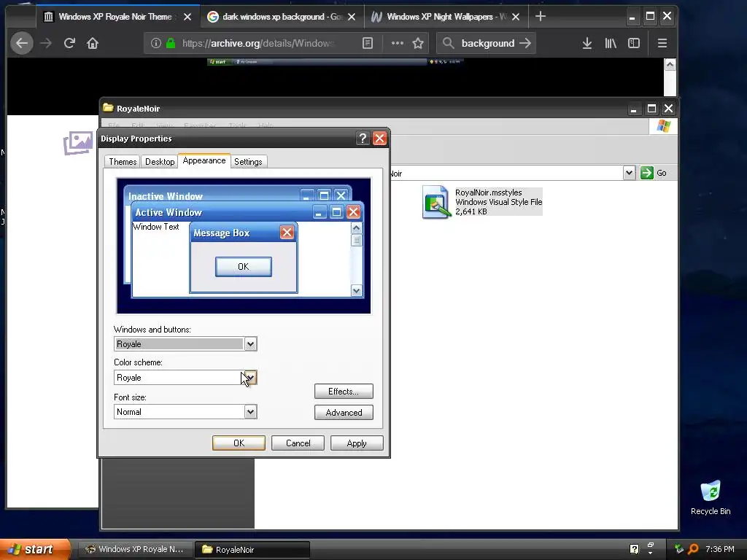
Task: Open the Themes tab in Display Properties
Action: coord(123,162)
